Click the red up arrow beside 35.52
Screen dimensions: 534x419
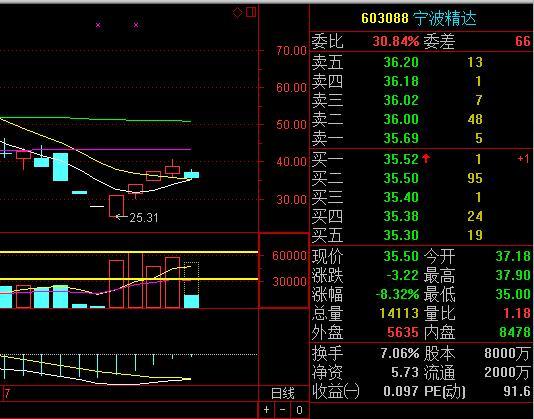pos(426,158)
